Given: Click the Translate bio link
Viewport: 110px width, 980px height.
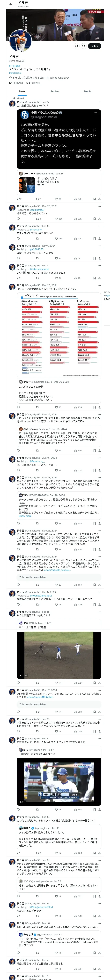Looking at the screenshot, I should (15, 73).
